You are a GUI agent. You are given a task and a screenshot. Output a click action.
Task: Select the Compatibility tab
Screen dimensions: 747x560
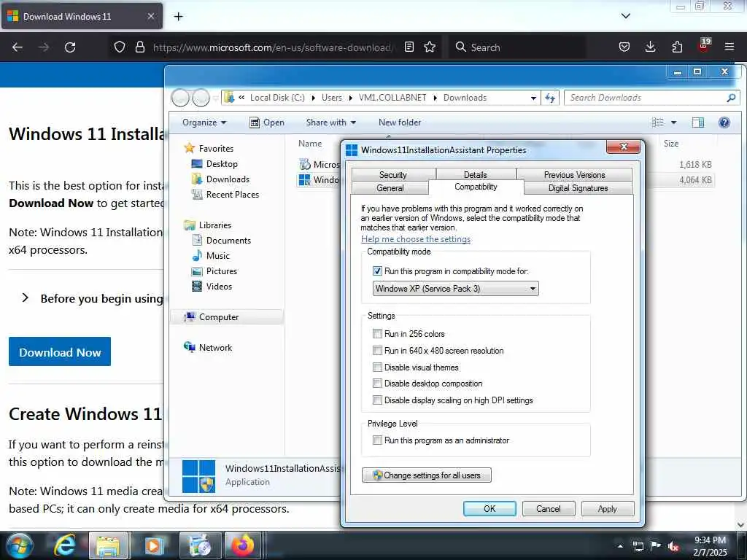pyautogui.click(x=476, y=187)
